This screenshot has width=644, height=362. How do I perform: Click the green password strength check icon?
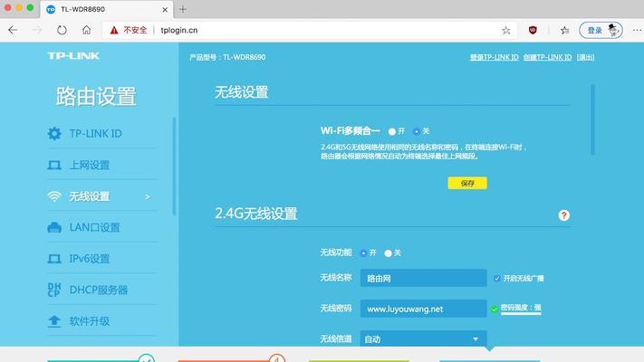pyautogui.click(x=495, y=309)
